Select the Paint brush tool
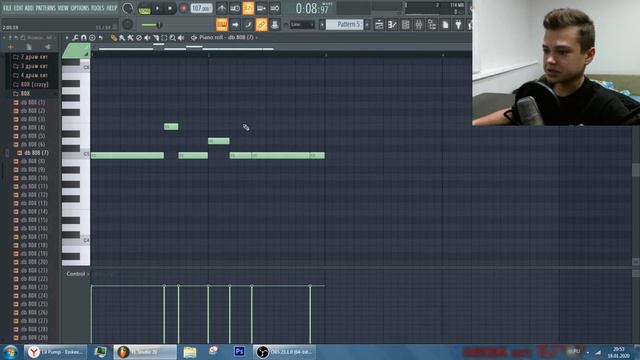 [122, 38]
